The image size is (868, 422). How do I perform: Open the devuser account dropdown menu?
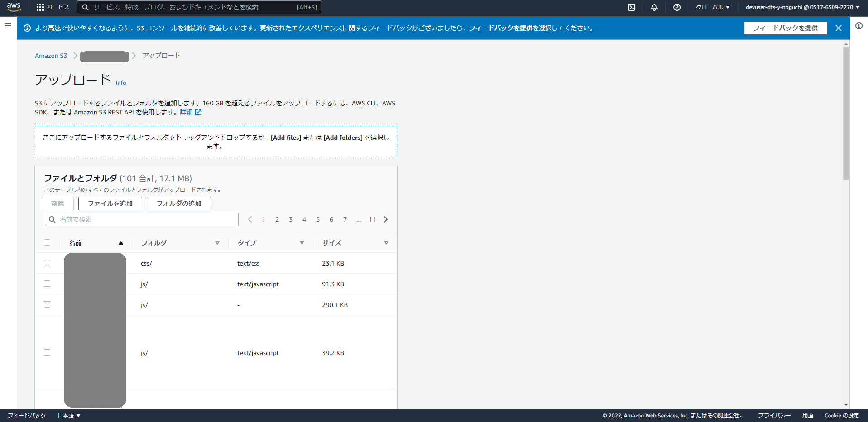pos(802,7)
